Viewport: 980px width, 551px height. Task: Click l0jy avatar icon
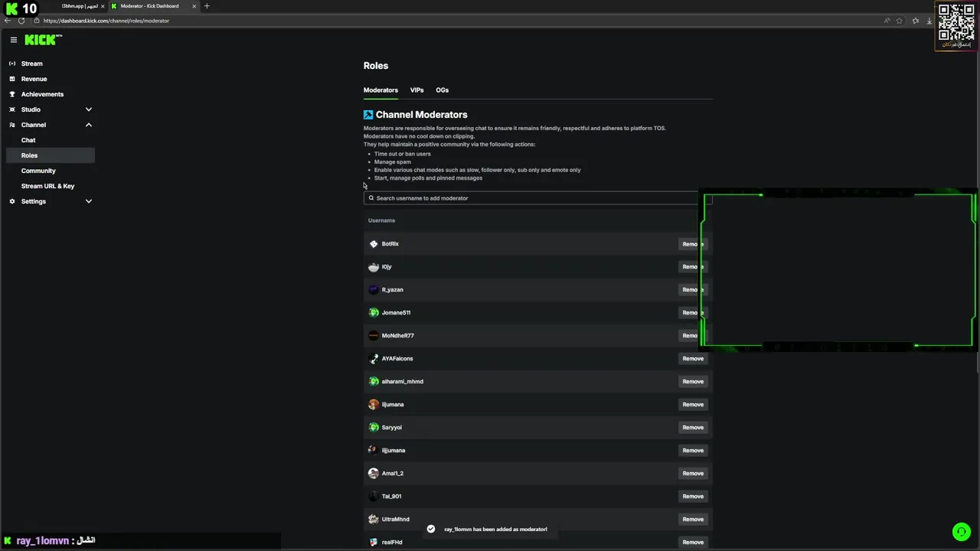(x=374, y=266)
